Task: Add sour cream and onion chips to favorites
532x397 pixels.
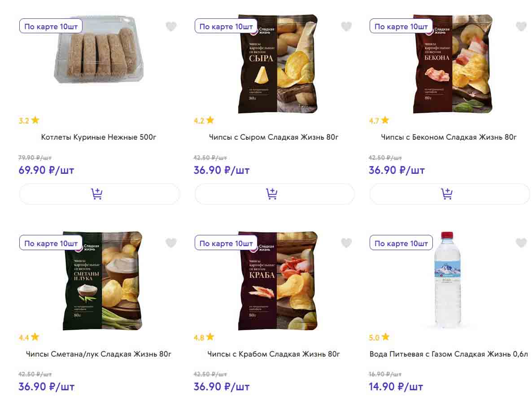Action: [171, 243]
